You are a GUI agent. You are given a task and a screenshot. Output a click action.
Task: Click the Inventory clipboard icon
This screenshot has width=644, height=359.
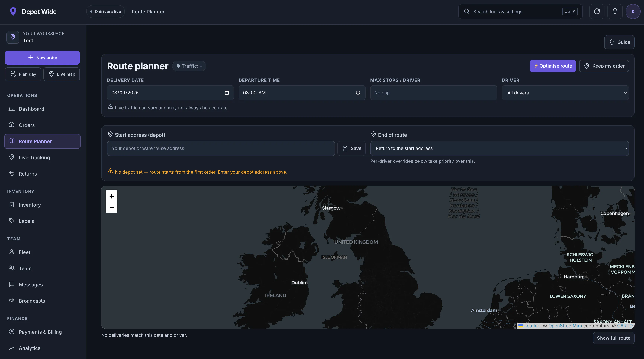(x=11, y=205)
